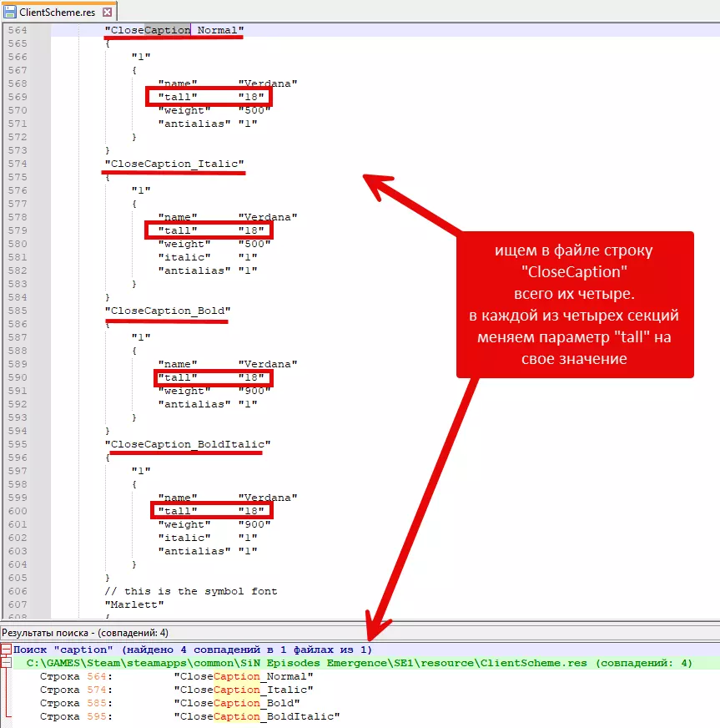Click "antialias" "1" on line 592
Viewport: 720px width, 728px height.
[208, 404]
